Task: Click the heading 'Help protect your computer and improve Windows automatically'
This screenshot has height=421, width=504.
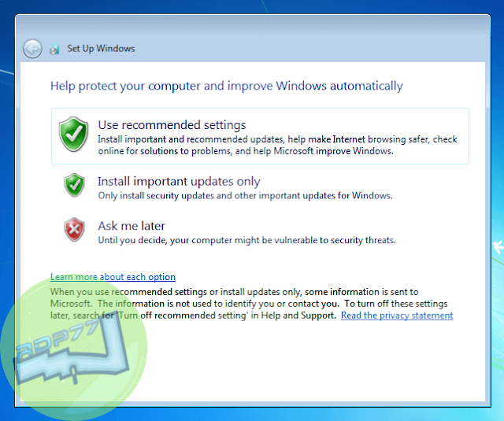Action: click(x=227, y=86)
